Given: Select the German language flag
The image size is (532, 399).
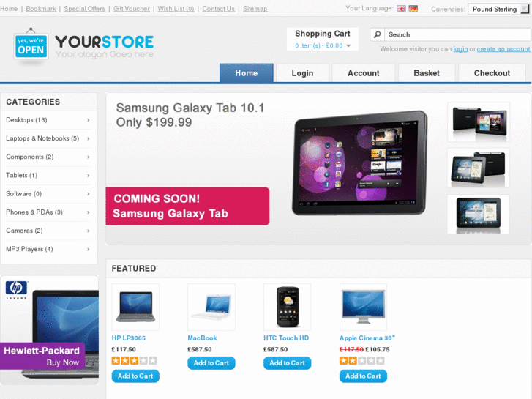Looking at the screenshot, I should (413, 9).
